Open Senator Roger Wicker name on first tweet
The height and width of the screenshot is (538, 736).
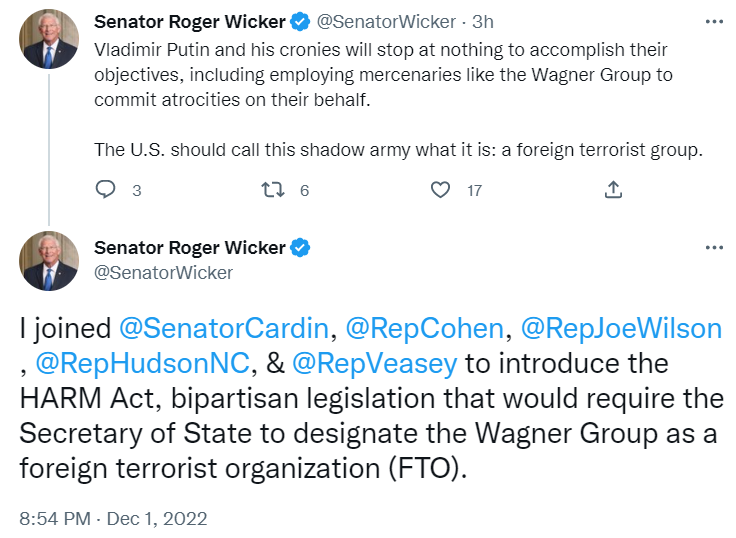click(189, 21)
